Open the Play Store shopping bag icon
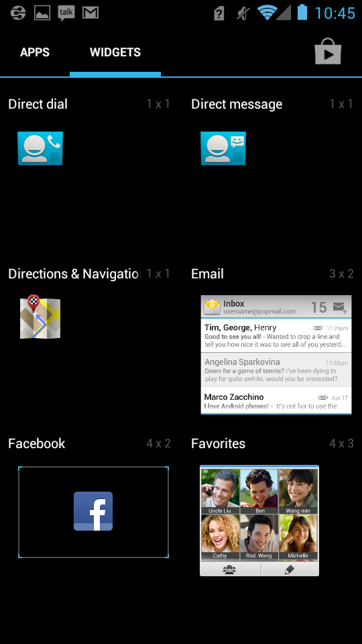The image size is (362, 644). click(328, 52)
